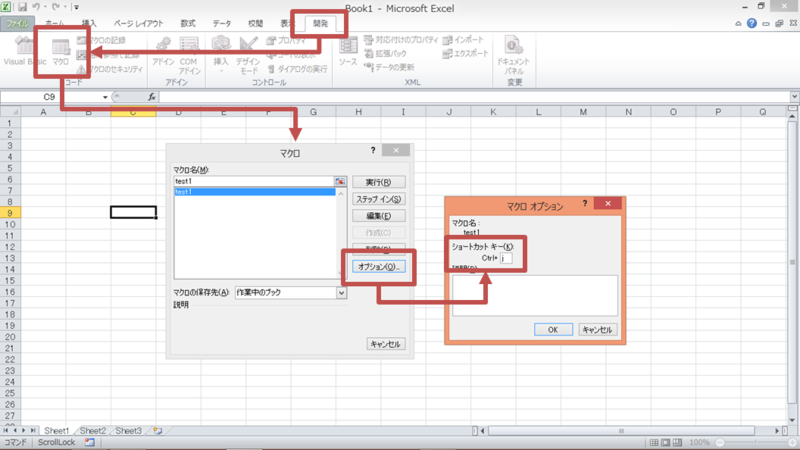The width and height of the screenshot is (800, 450).
Task: Open the マクロの保存先 combo box
Action: coord(291,292)
